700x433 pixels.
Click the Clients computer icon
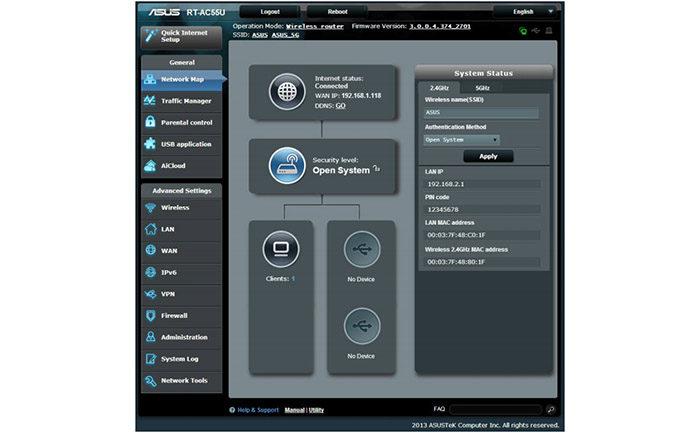click(281, 249)
